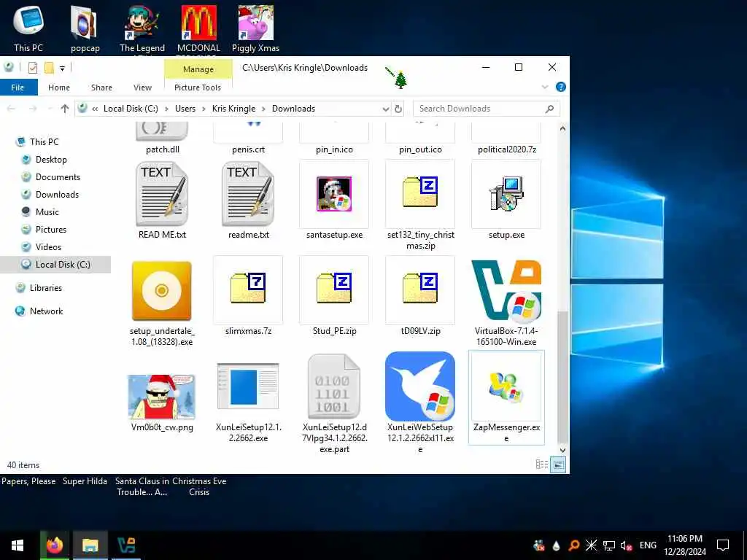Click the Manage contextual tab
The image size is (747, 560).
198,69
